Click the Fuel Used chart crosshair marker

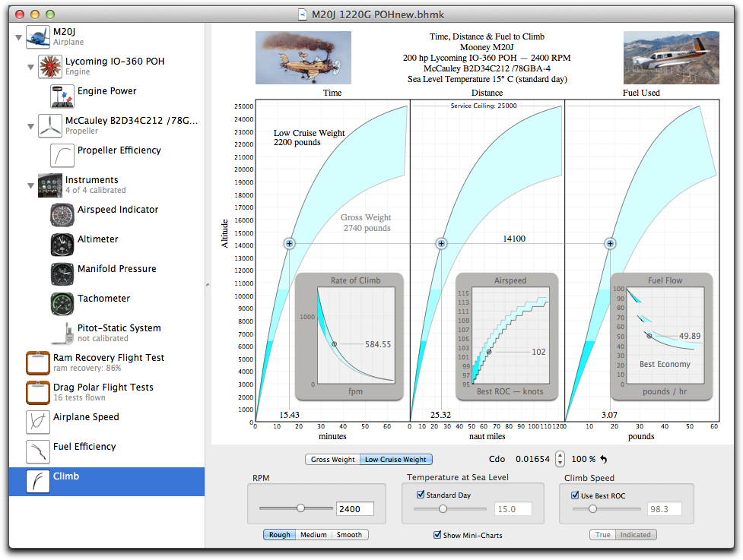(610, 243)
